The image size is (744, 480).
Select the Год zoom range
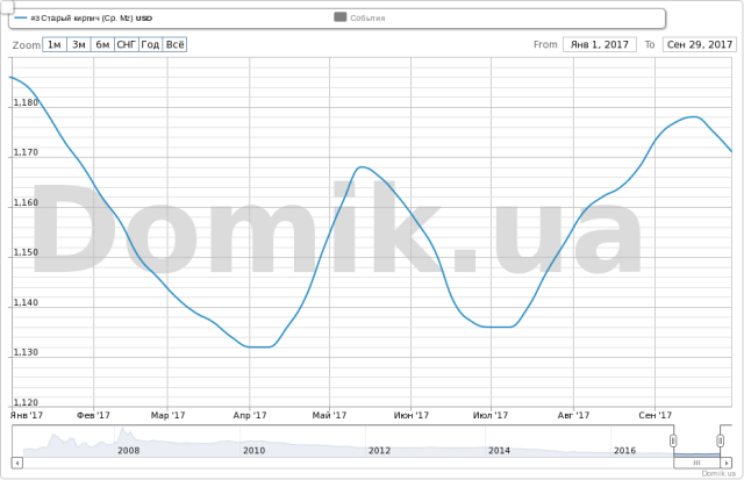[150, 45]
